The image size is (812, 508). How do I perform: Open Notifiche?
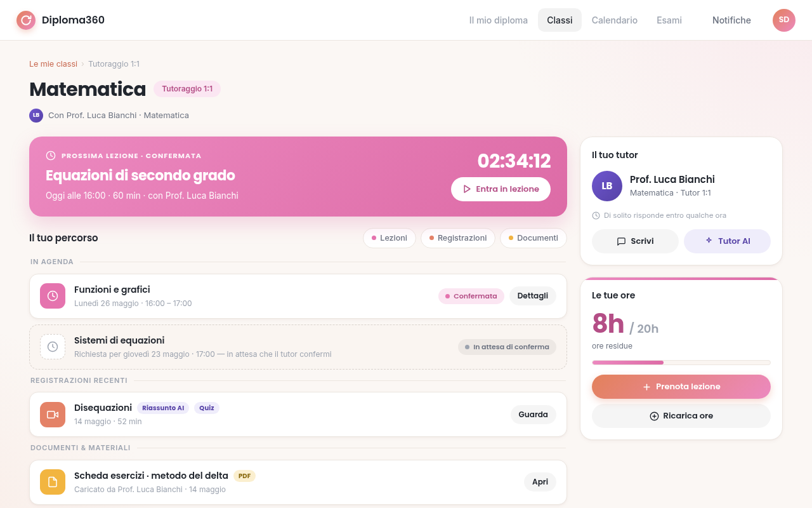(731, 20)
